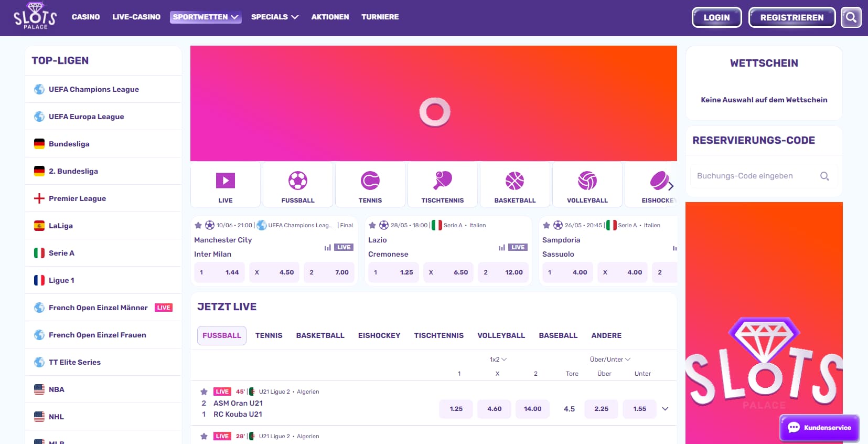Image resolution: width=868 pixels, height=444 pixels.
Task: Open the search magnifier in header
Action: click(851, 17)
